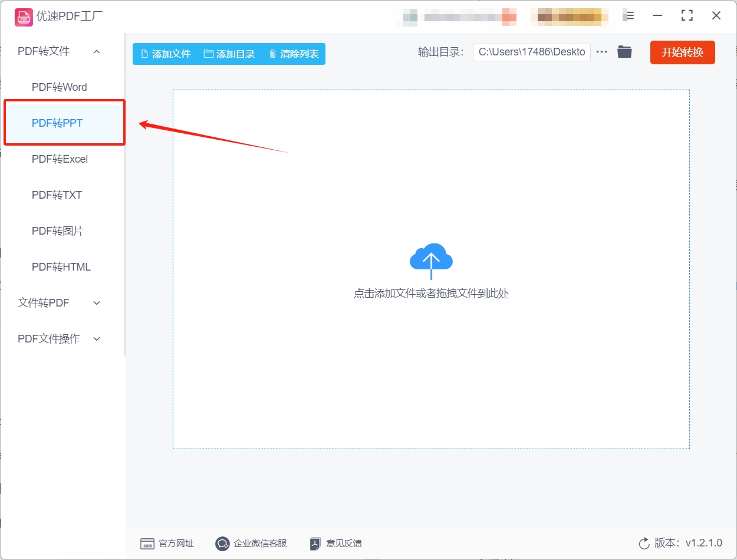Click the output directory path field

coord(531,52)
